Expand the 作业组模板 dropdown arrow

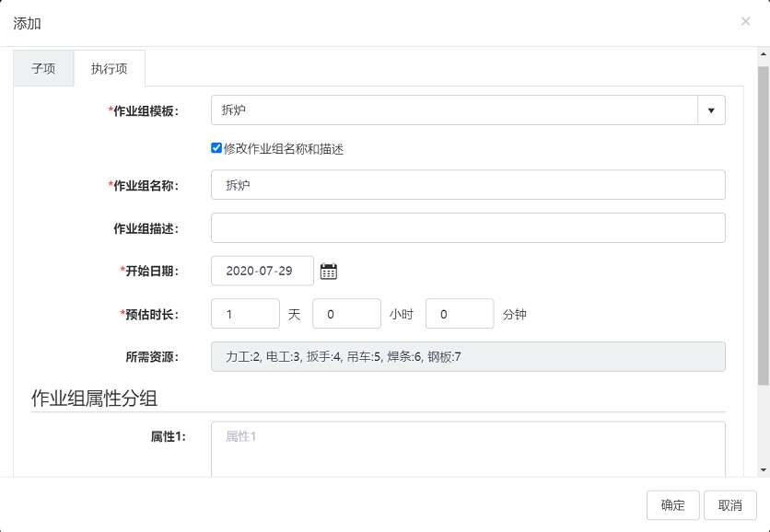pos(711,110)
